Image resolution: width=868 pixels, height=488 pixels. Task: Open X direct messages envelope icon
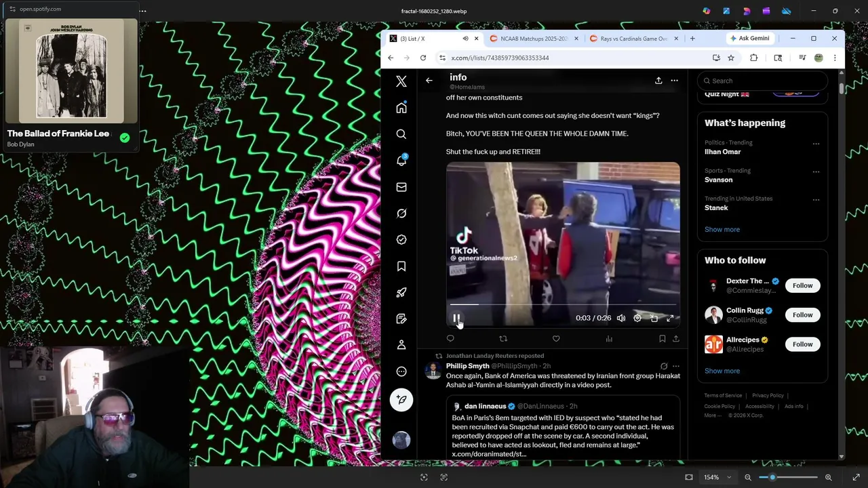click(401, 187)
